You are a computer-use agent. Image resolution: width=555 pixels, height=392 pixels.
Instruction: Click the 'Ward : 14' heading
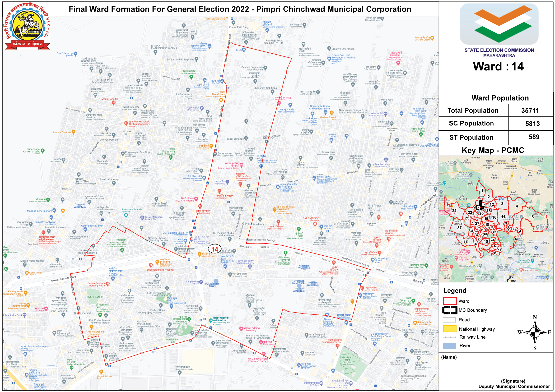499,66
